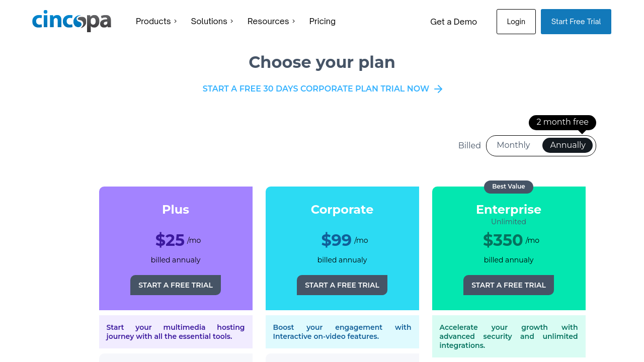The height and width of the screenshot is (362, 644).
Task: Select Annually billing option
Action: coord(568,145)
